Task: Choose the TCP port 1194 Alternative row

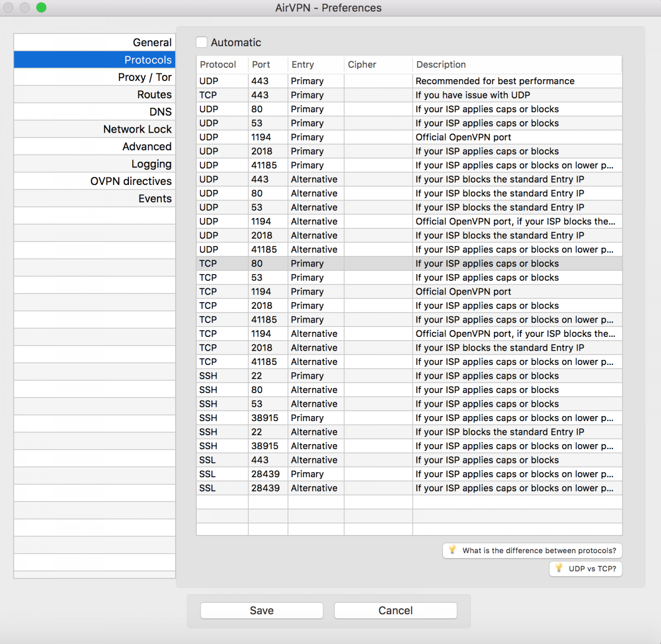Action: [x=409, y=334]
